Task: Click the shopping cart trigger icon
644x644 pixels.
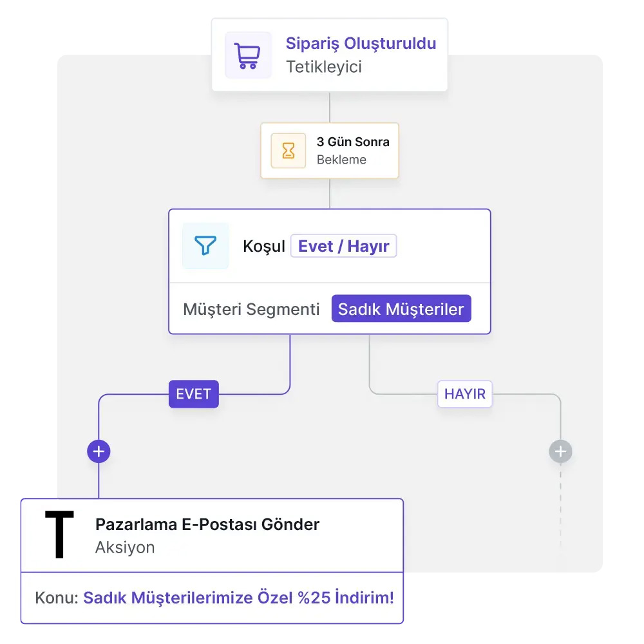Action: [248, 55]
